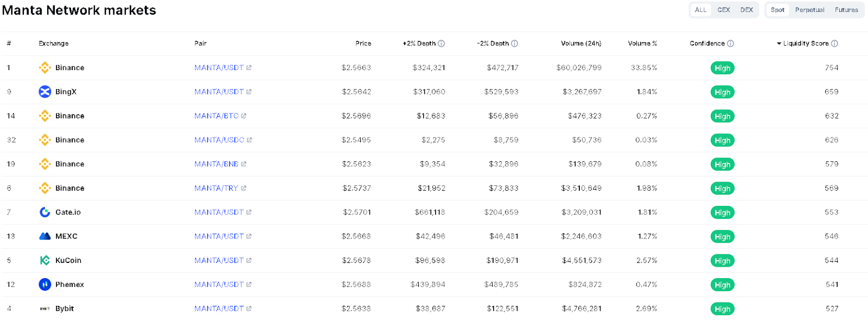Click the Confidence column info icon
Viewport: 868px width, 320px height.
731,43
